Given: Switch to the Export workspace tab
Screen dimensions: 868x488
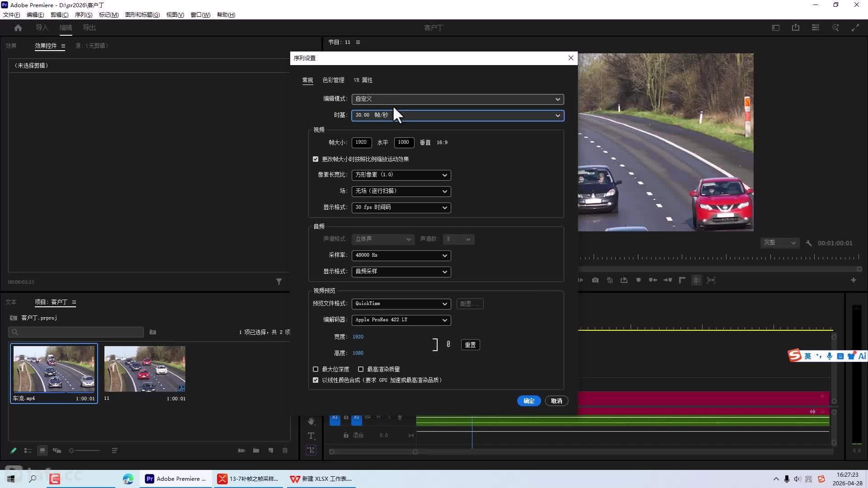Looking at the screenshot, I should click(89, 28).
